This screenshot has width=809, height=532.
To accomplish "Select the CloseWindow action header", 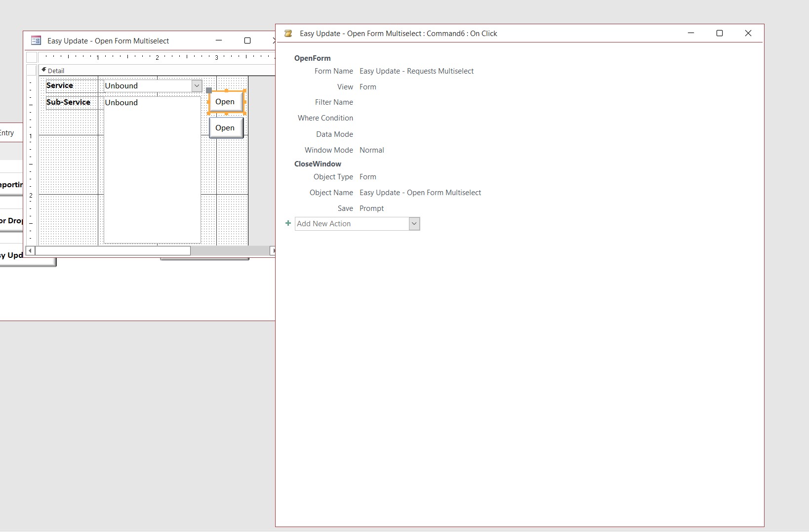I will click(318, 164).
